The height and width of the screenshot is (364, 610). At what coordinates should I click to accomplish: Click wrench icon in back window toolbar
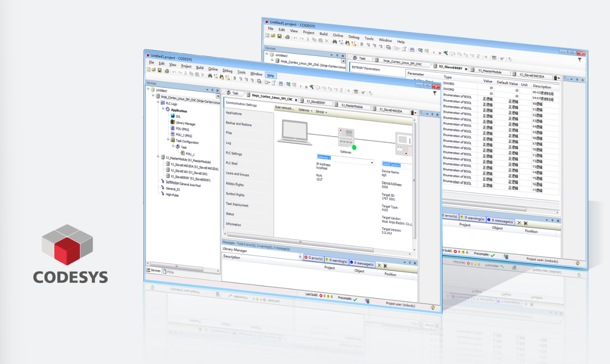pyautogui.click(x=445, y=53)
